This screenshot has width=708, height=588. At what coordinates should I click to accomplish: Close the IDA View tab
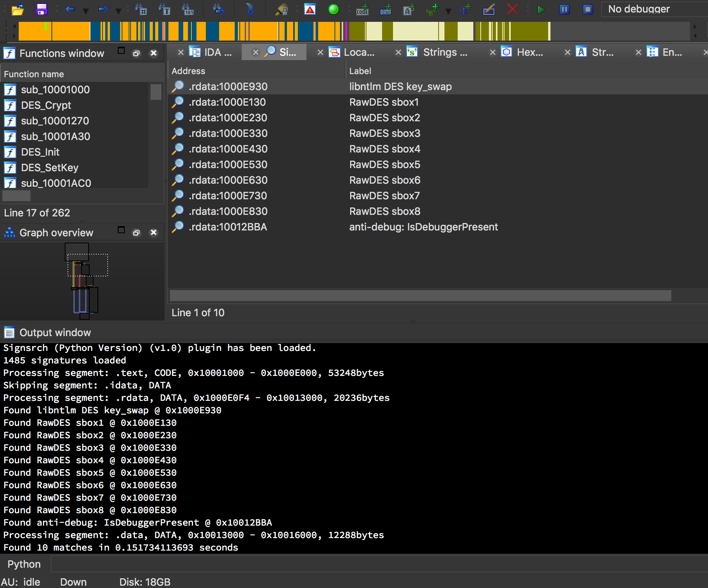pyautogui.click(x=181, y=52)
